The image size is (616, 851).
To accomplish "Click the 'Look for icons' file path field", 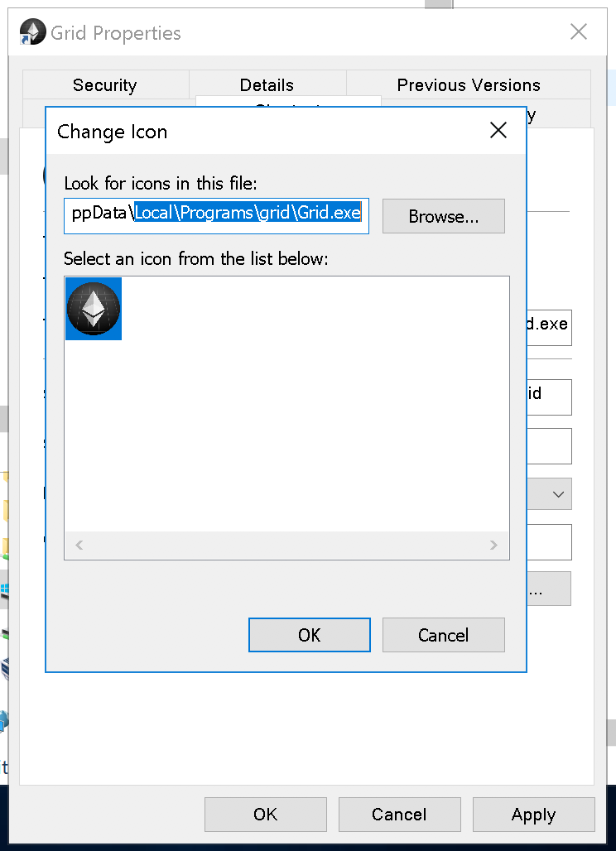I will tap(215, 216).
